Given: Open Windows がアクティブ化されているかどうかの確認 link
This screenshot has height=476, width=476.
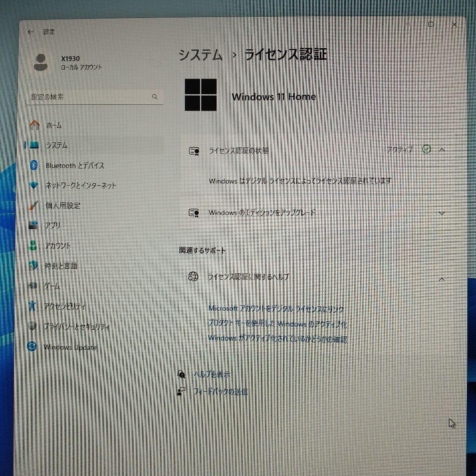Looking at the screenshot, I should point(278,338).
